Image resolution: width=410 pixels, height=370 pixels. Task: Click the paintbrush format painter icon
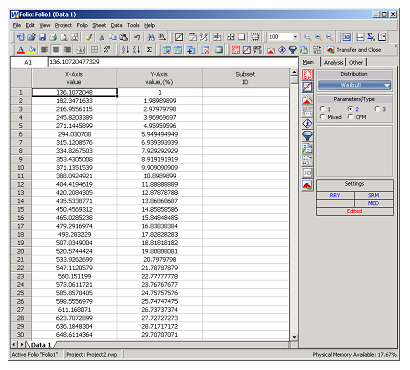pyautogui.click(x=89, y=37)
